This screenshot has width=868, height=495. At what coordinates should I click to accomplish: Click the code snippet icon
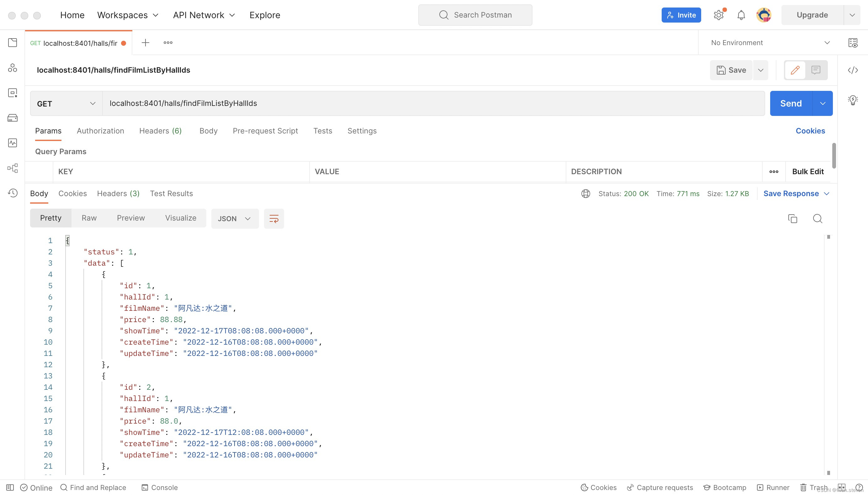pyautogui.click(x=853, y=70)
